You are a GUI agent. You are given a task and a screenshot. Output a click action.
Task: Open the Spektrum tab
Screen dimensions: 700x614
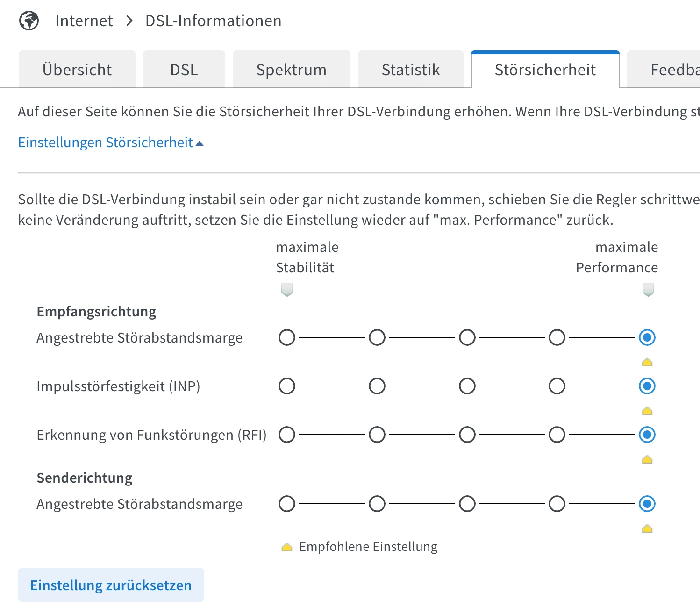point(291,70)
